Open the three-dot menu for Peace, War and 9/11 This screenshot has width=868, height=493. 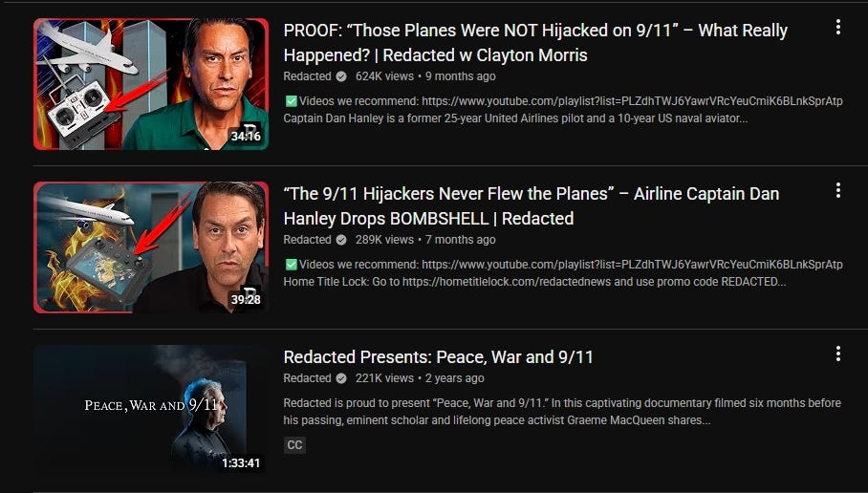[838, 354]
